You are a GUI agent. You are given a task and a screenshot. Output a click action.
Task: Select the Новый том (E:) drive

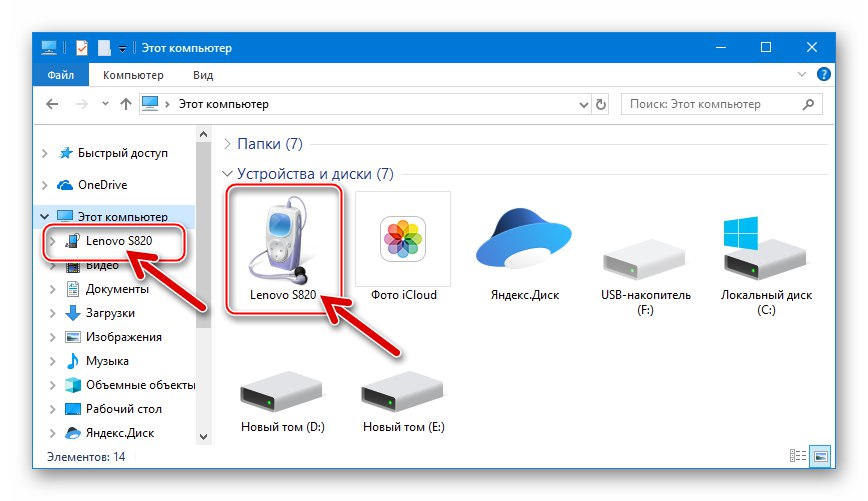tap(404, 402)
